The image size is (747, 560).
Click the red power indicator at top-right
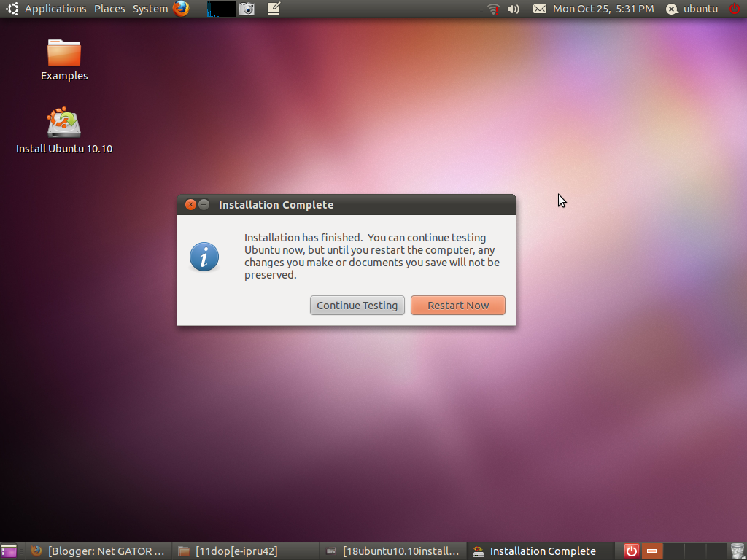tap(735, 9)
